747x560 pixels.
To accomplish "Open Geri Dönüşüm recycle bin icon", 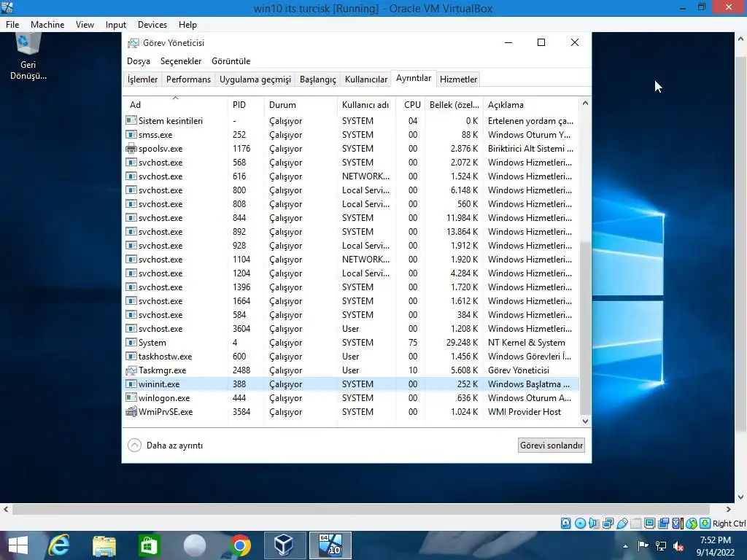I will [x=28, y=56].
